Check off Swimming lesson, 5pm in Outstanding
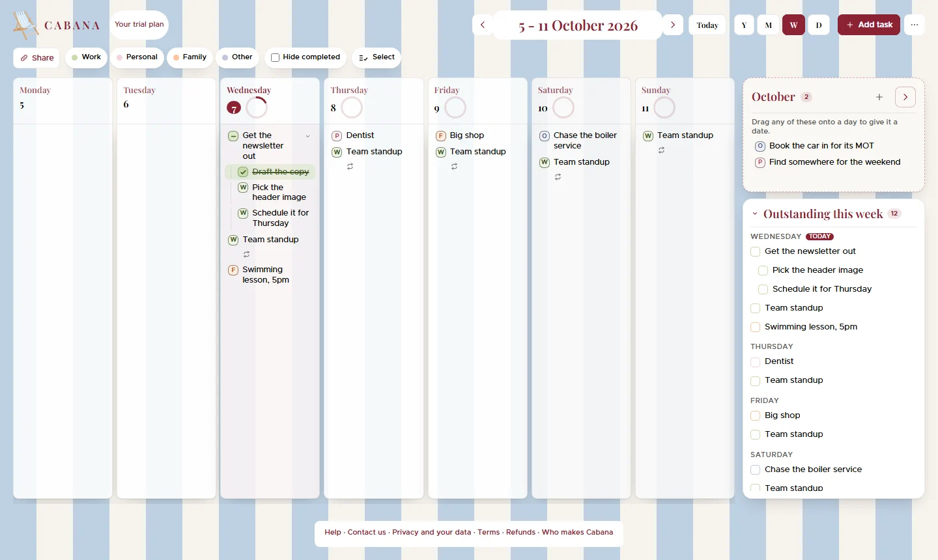 (756, 327)
